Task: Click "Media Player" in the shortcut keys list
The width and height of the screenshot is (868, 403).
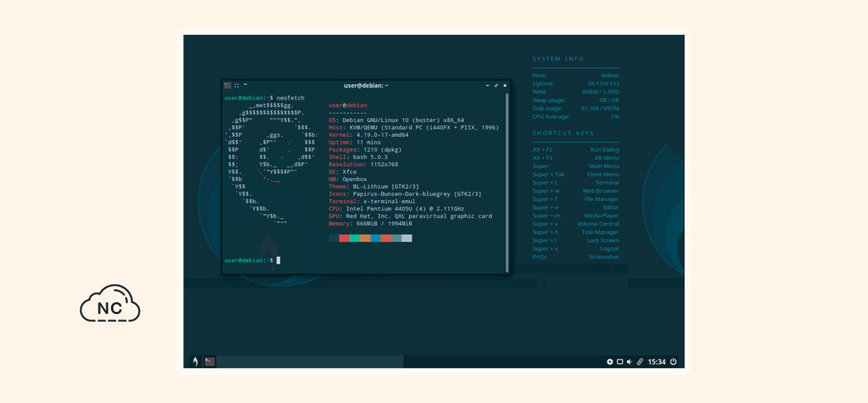Action: pyautogui.click(x=601, y=215)
